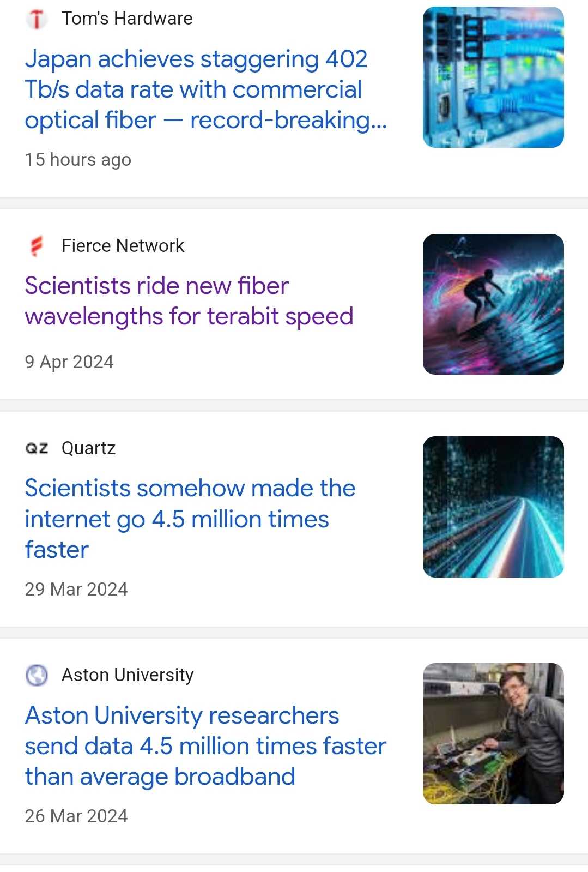This screenshot has height=872, width=588.
Task: Open Aston University researchers send data headline
Action: tap(205, 745)
